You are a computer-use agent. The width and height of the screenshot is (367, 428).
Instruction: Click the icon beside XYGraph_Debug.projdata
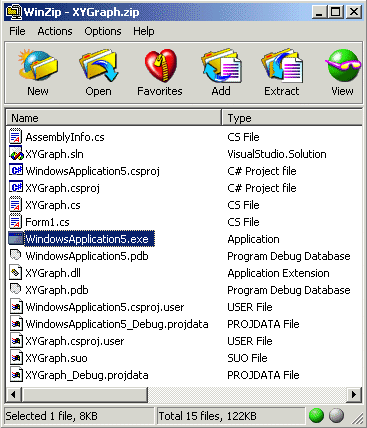click(16, 375)
